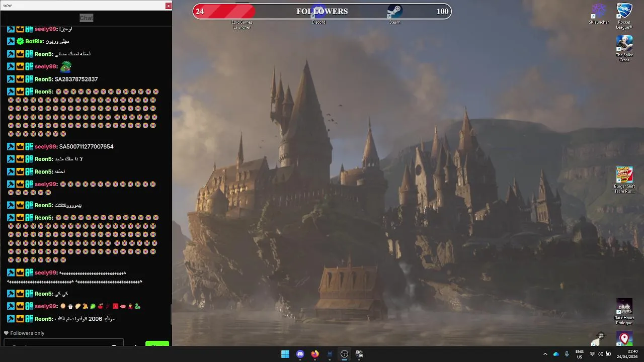644x362 pixels.
Task: Click the chat window vertical scrollbar
Action: 171,315
